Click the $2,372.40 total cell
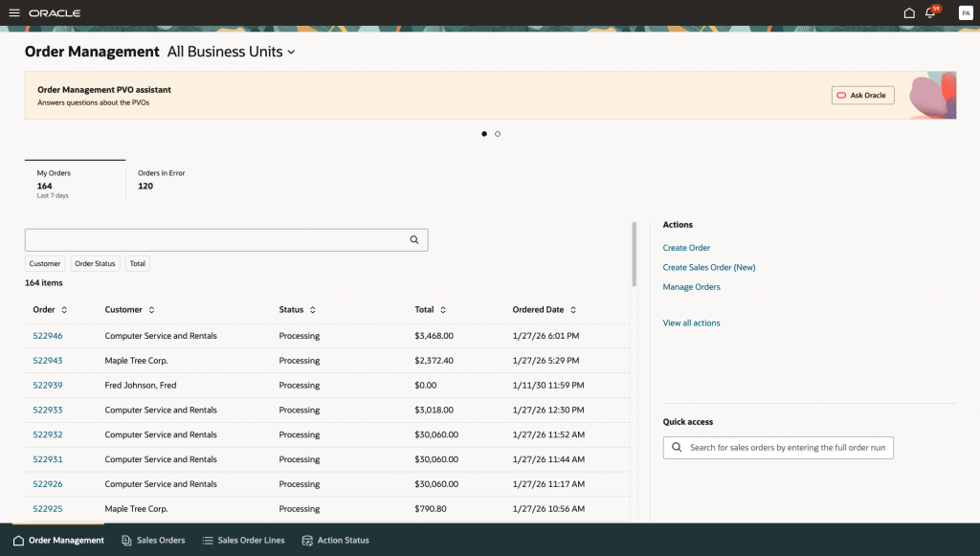The image size is (980, 556). pyautogui.click(x=434, y=361)
